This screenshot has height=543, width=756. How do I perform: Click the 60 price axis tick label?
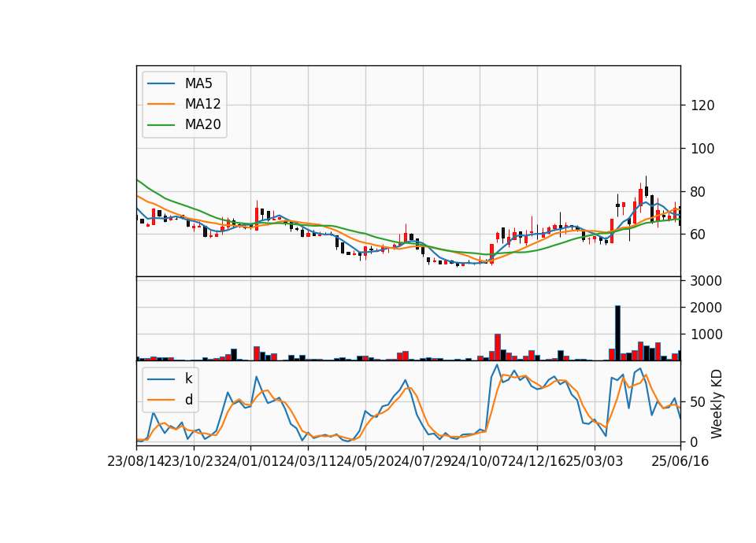click(x=699, y=235)
